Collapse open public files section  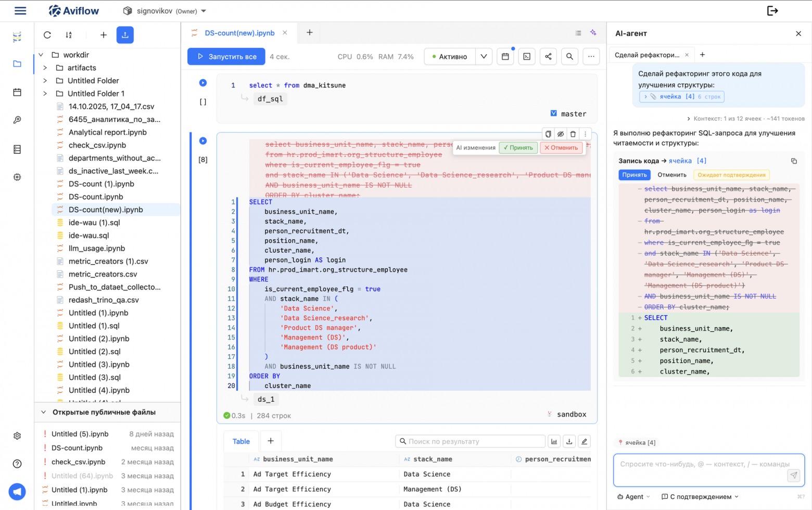tap(43, 412)
